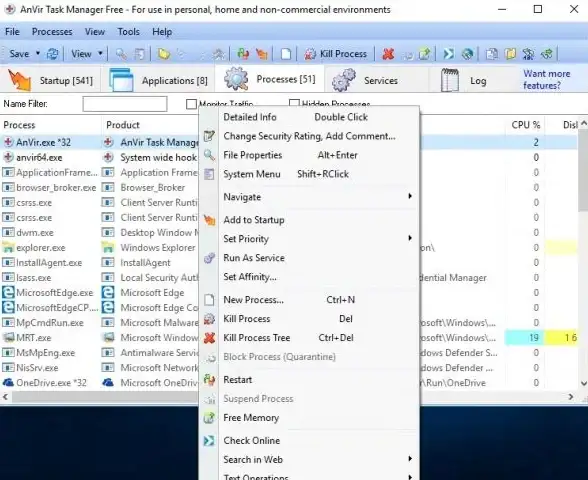Switch to the Startup [541] tab
Viewport: 588px width, 480px height.
(x=51, y=80)
